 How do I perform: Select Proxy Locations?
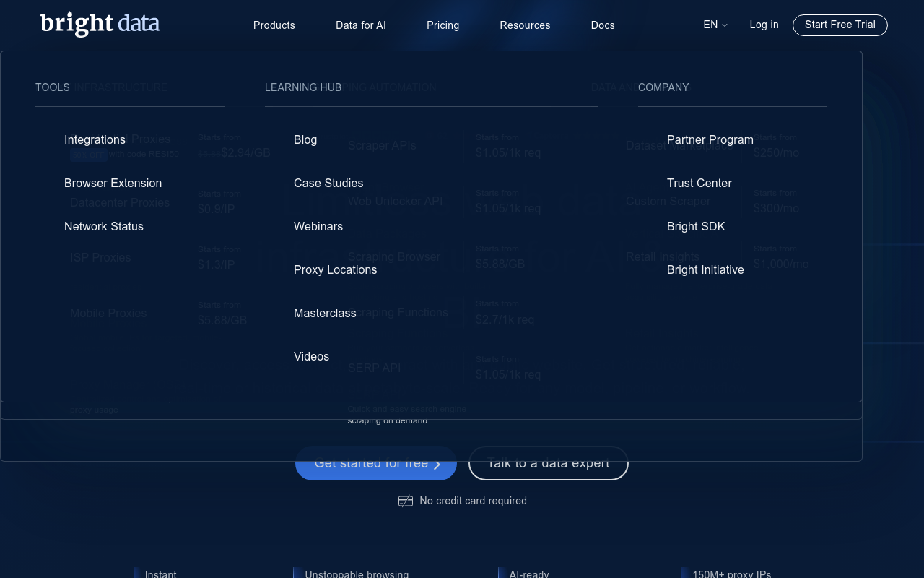(x=336, y=269)
